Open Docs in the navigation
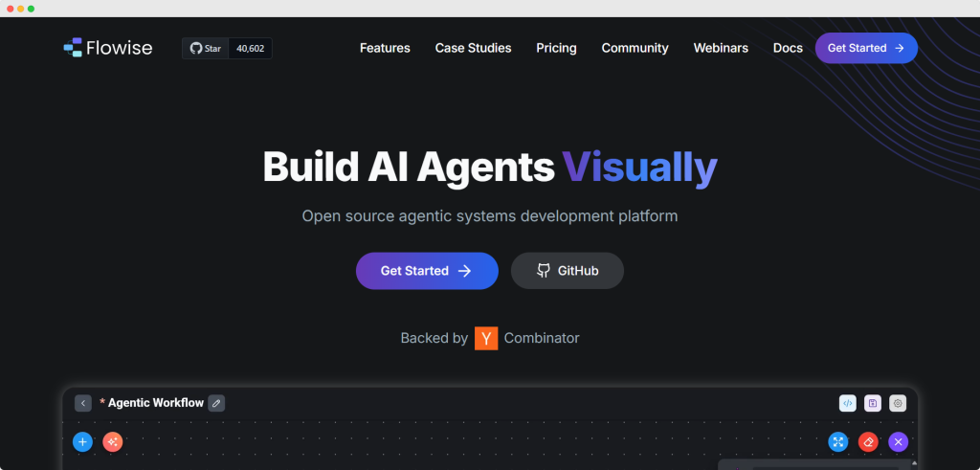This screenshot has height=470, width=980. (x=788, y=48)
